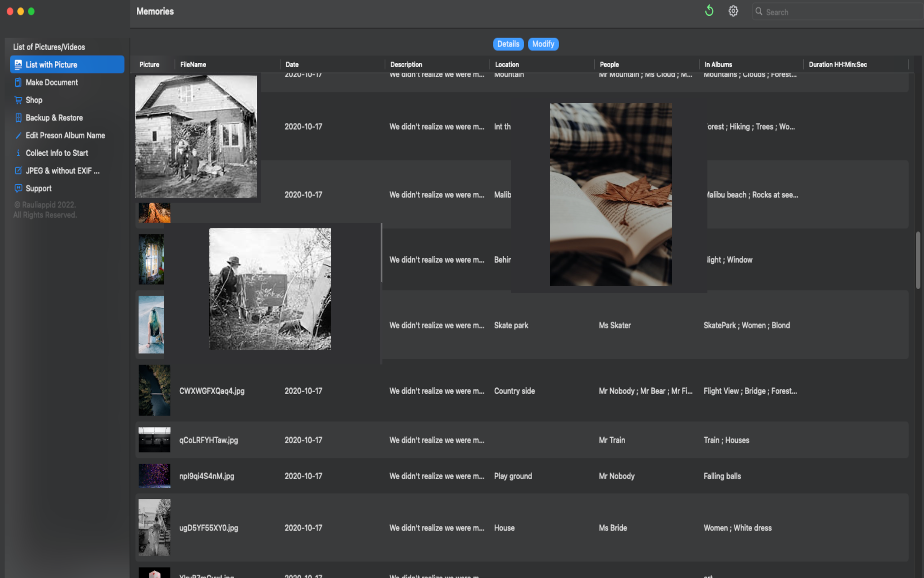Click the book and maple leaf preview
The height and width of the screenshot is (578, 924).
(x=611, y=194)
